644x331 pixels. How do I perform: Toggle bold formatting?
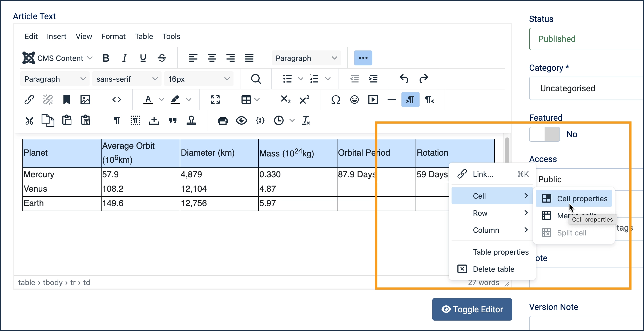pos(106,58)
